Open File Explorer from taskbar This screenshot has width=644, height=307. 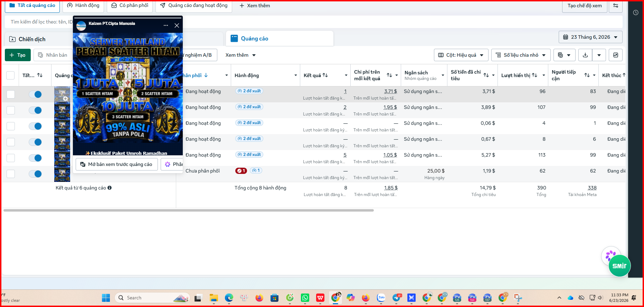point(214,298)
